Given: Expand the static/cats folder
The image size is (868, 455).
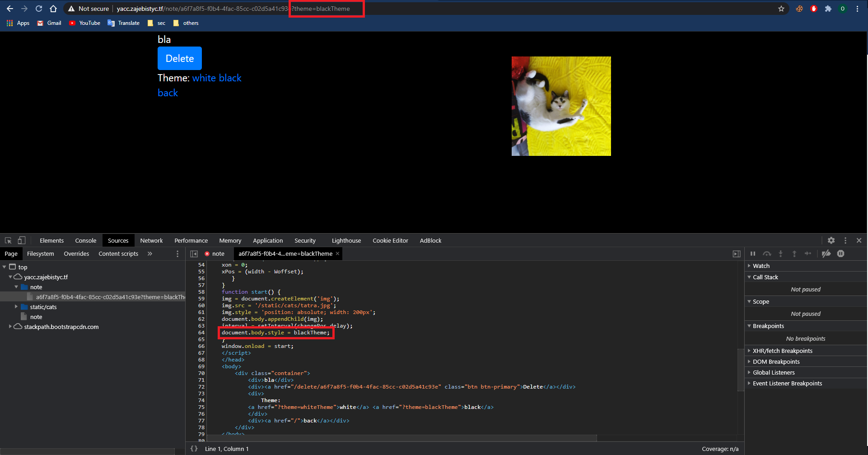Looking at the screenshot, I should click(x=16, y=307).
